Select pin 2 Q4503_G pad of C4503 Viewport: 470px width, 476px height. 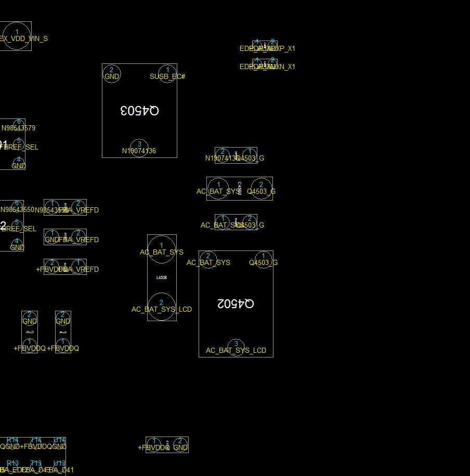pos(261,189)
